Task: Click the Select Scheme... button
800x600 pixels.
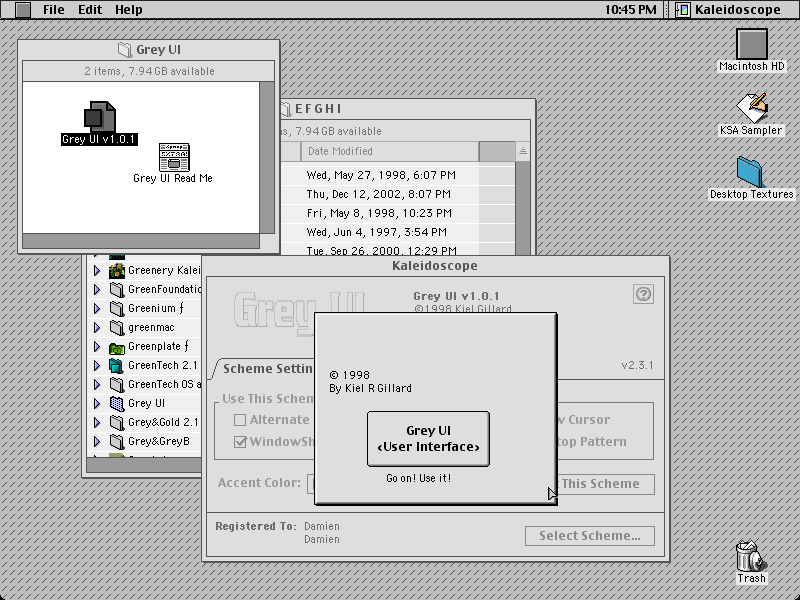Action: (590, 536)
